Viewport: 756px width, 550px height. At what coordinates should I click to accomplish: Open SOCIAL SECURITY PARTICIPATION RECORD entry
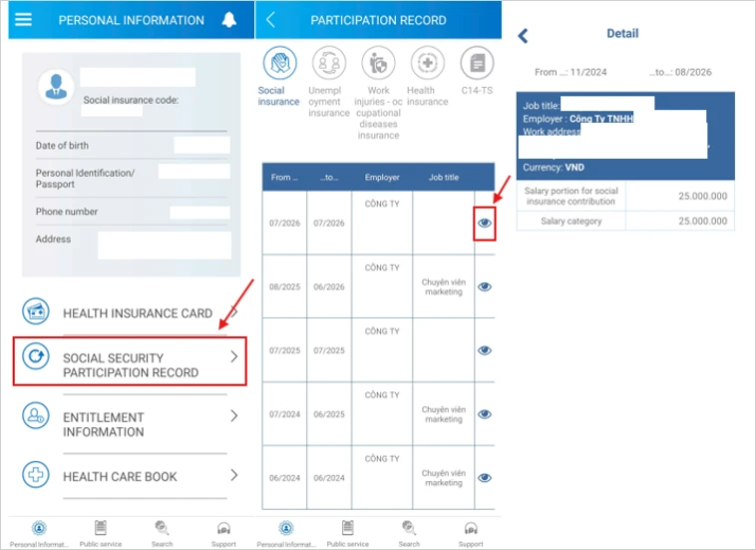coord(131,361)
